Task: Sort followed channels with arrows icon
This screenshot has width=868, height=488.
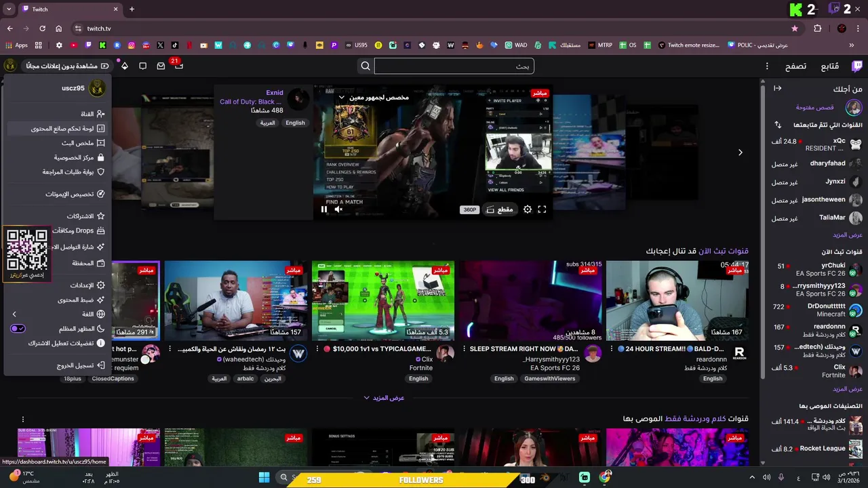Action: point(778,125)
